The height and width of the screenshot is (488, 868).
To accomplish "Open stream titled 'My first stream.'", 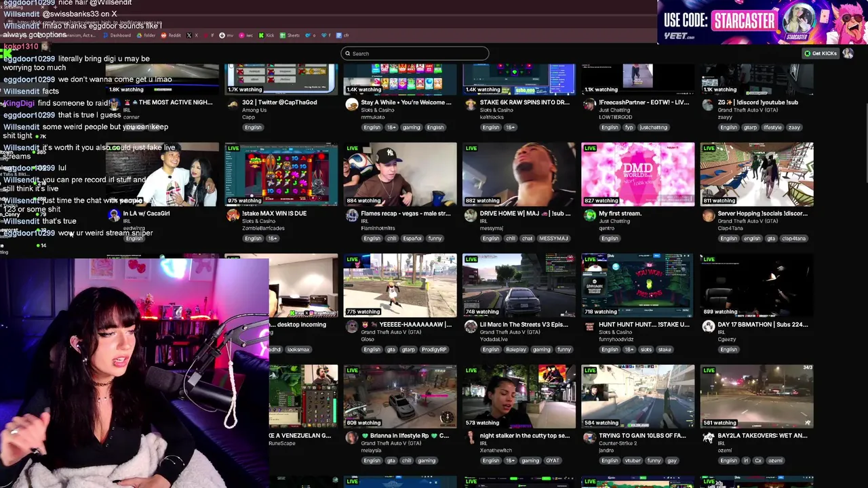I will (620, 213).
